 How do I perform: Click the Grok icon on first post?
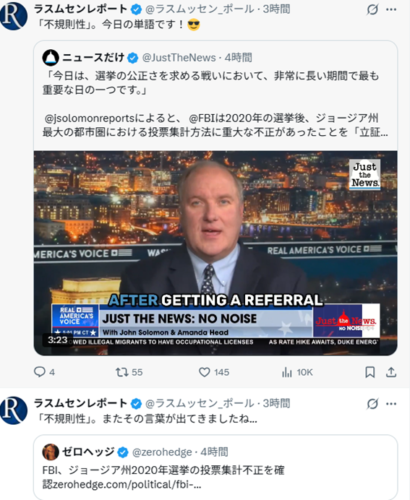click(372, 10)
